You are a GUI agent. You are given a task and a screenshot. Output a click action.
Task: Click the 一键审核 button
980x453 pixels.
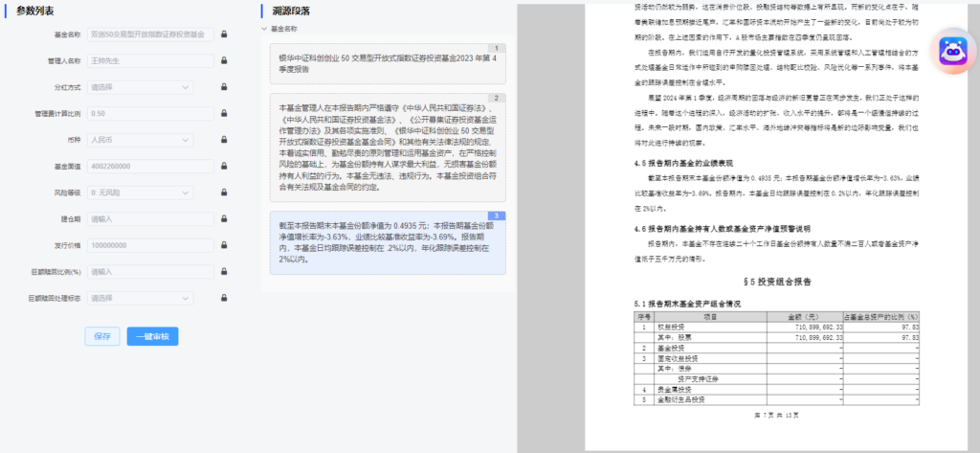[x=152, y=336]
